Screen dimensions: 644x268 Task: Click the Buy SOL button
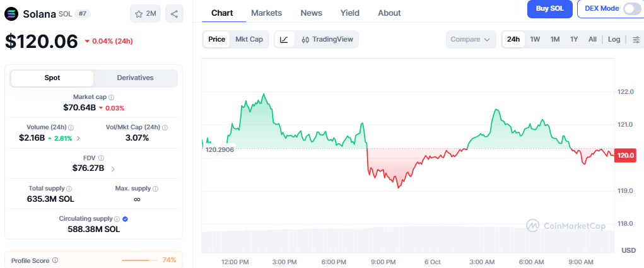[x=550, y=9]
